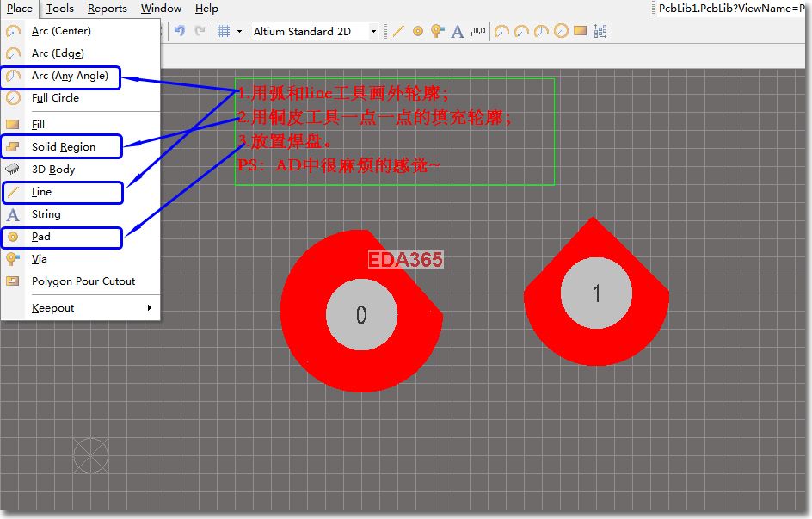
Task: Choose Fill from Place menu
Action: (80, 124)
